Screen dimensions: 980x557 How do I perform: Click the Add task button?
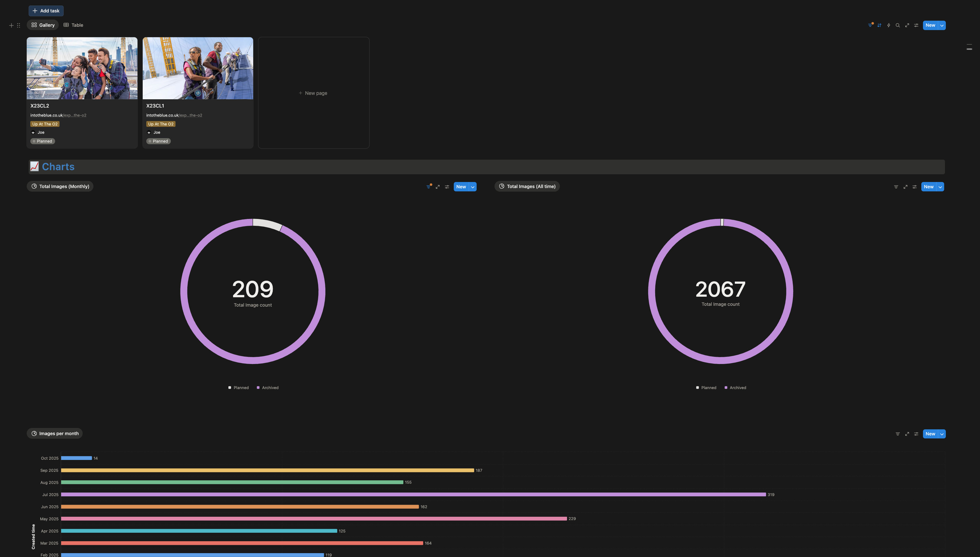(x=46, y=11)
